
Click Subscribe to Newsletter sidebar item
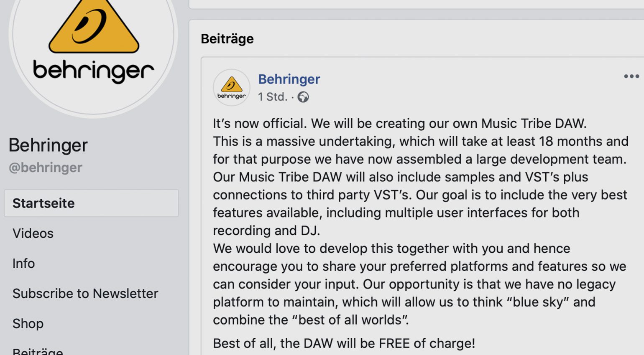85,293
